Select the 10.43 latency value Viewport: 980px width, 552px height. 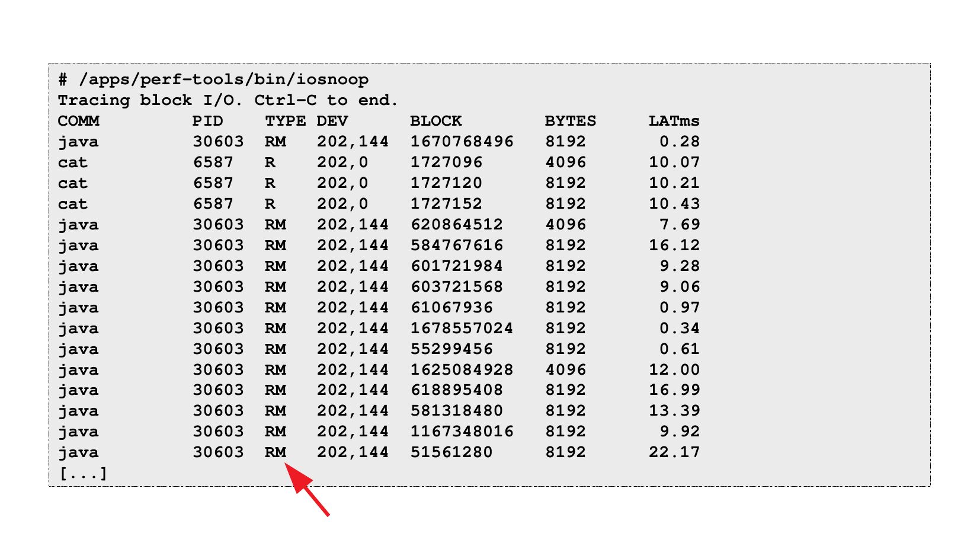(674, 204)
